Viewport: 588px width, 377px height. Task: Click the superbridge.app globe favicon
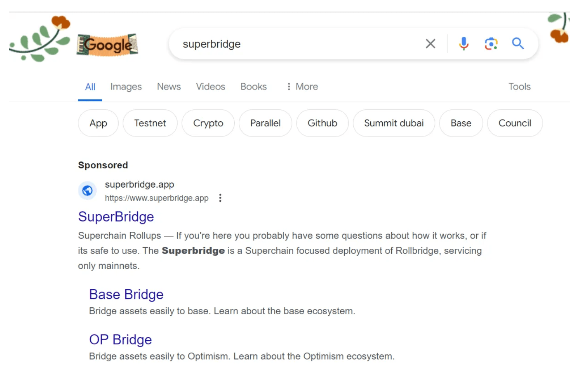[87, 191]
